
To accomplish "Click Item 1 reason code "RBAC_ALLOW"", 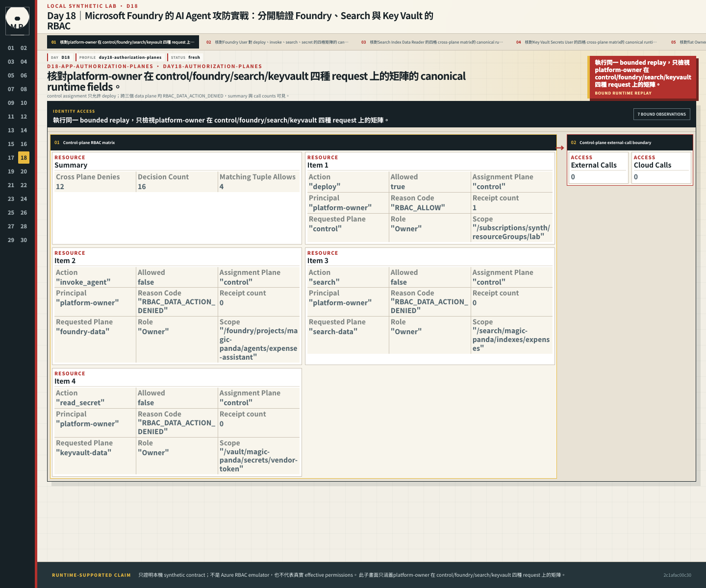I will 418,208.
